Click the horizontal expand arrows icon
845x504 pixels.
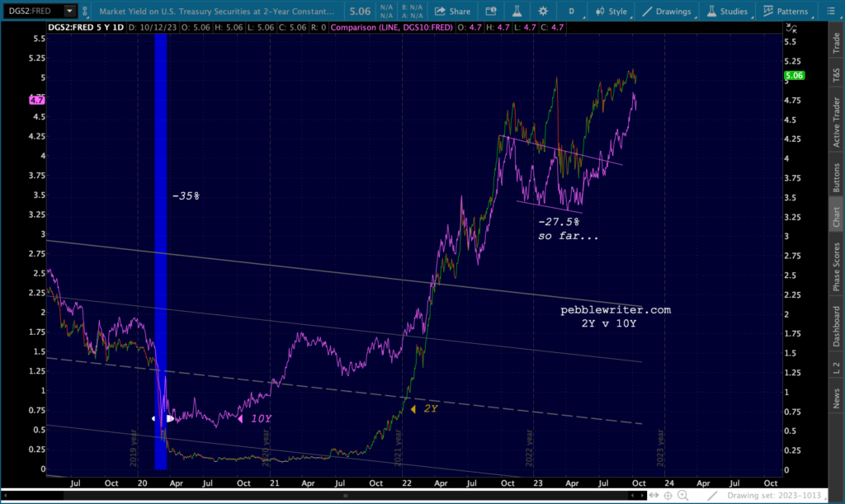[x=654, y=496]
